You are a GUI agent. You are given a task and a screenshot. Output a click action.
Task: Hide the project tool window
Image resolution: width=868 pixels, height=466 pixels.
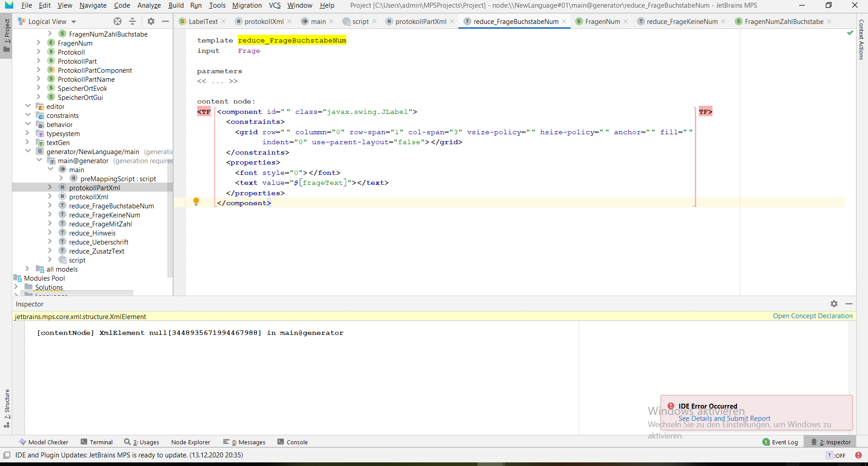click(165, 21)
